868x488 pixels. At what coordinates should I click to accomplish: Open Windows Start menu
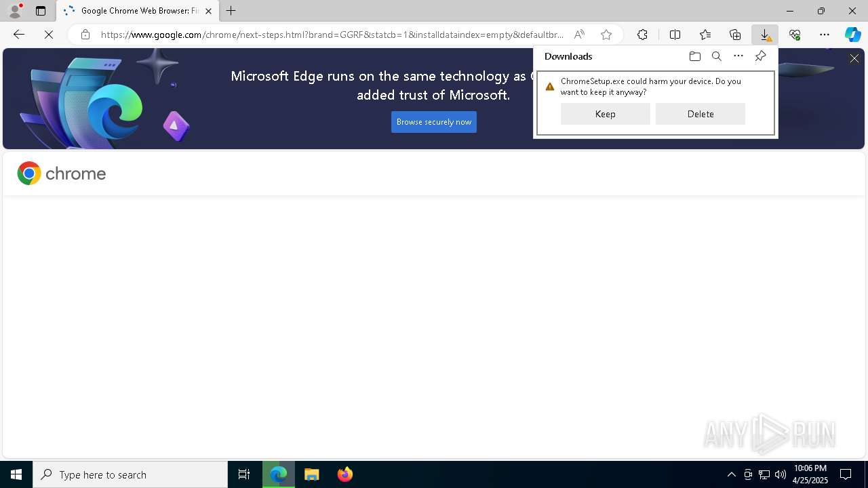[16, 474]
